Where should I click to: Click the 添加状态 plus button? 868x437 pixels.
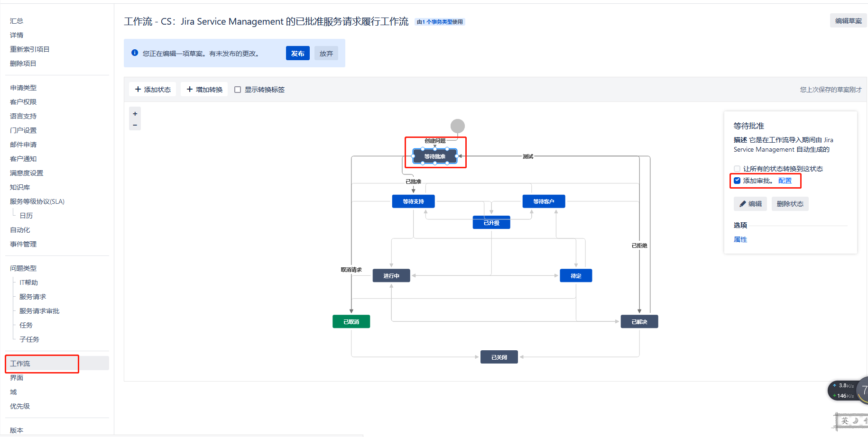152,90
